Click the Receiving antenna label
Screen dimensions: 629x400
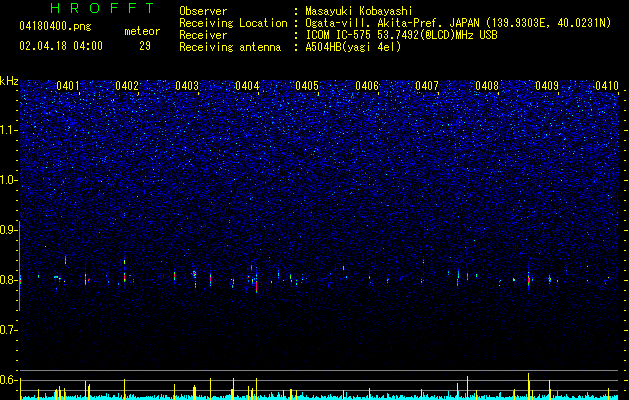coord(230,47)
